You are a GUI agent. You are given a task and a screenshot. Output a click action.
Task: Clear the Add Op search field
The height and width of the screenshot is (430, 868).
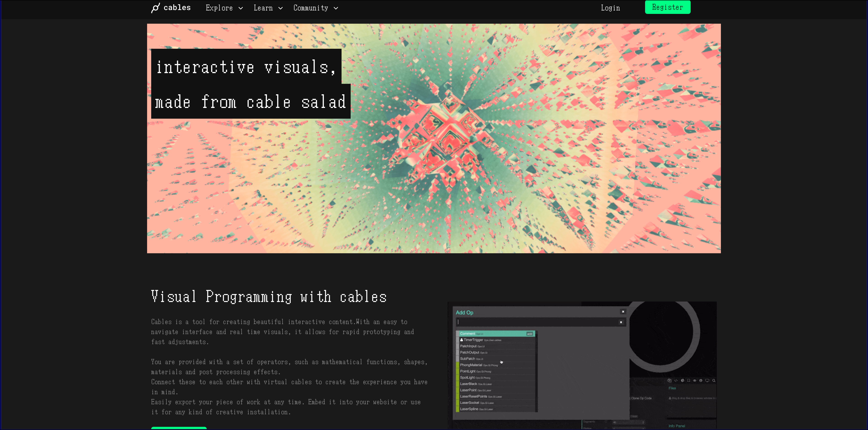click(x=621, y=322)
